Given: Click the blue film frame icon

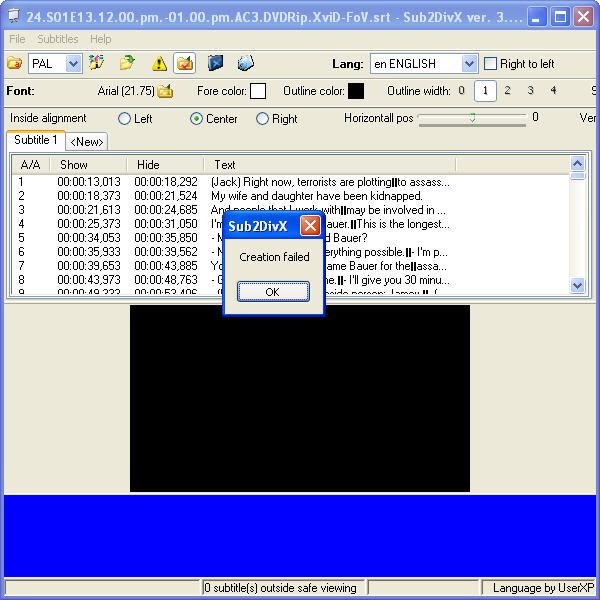Looking at the screenshot, I should (215, 63).
